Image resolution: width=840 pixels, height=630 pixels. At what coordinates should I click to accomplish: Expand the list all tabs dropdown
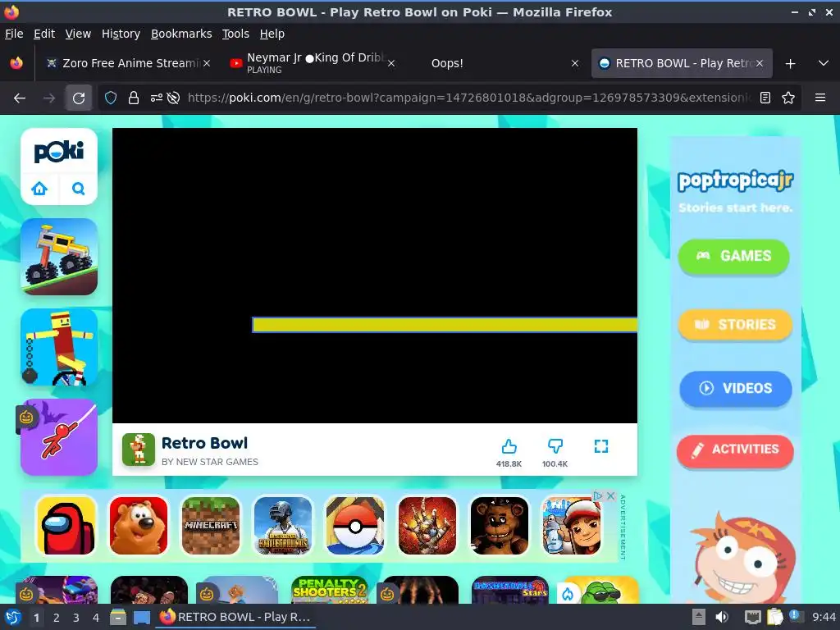(824, 63)
